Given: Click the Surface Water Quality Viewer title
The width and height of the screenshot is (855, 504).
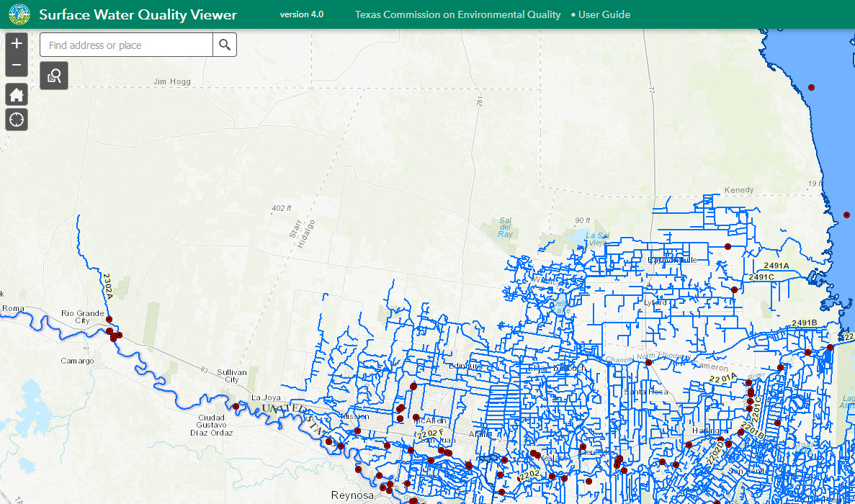Looking at the screenshot, I should [x=138, y=14].
